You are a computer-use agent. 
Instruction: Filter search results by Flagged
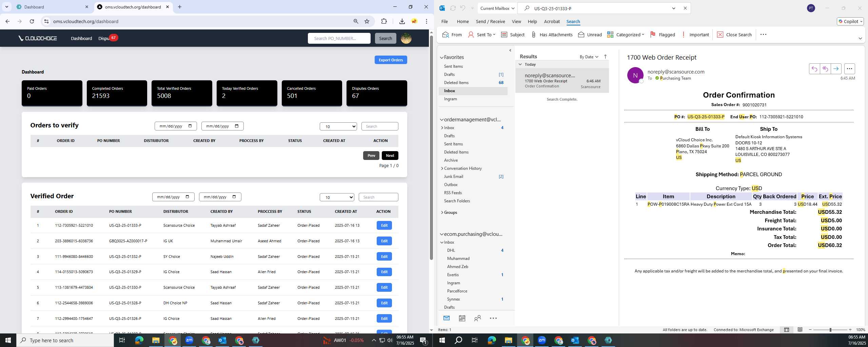pos(663,35)
